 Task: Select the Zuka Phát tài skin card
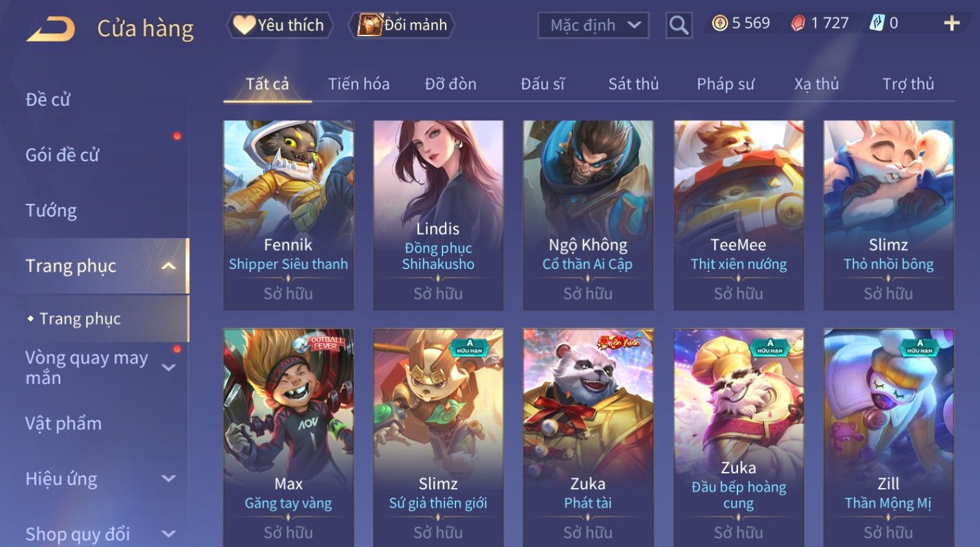tap(588, 438)
